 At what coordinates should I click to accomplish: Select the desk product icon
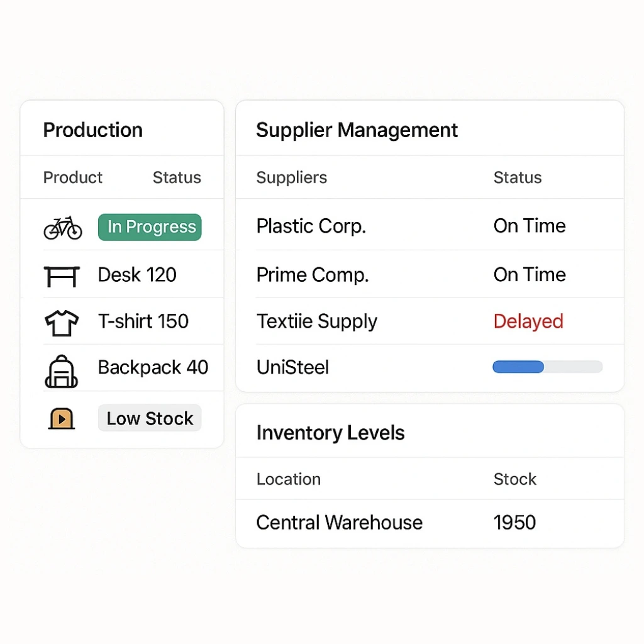pos(62,276)
